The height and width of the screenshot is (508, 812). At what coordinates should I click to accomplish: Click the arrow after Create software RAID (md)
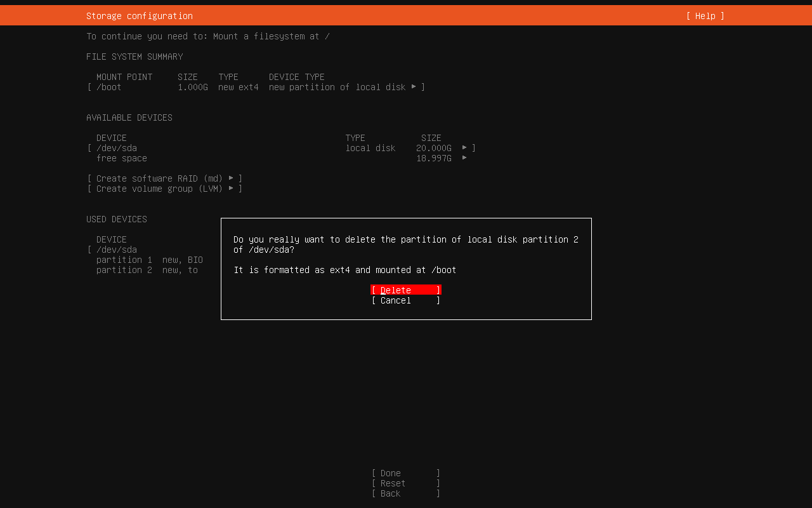point(231,178)
